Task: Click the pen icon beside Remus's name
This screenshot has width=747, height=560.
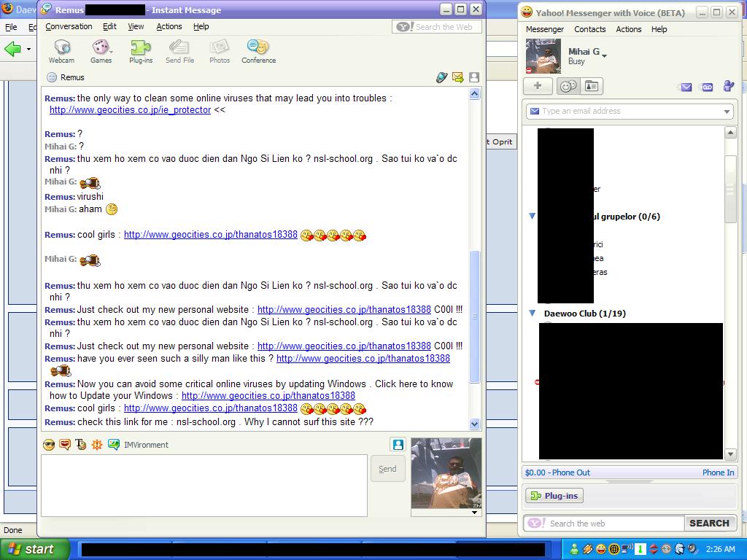Action: point(441,77)
